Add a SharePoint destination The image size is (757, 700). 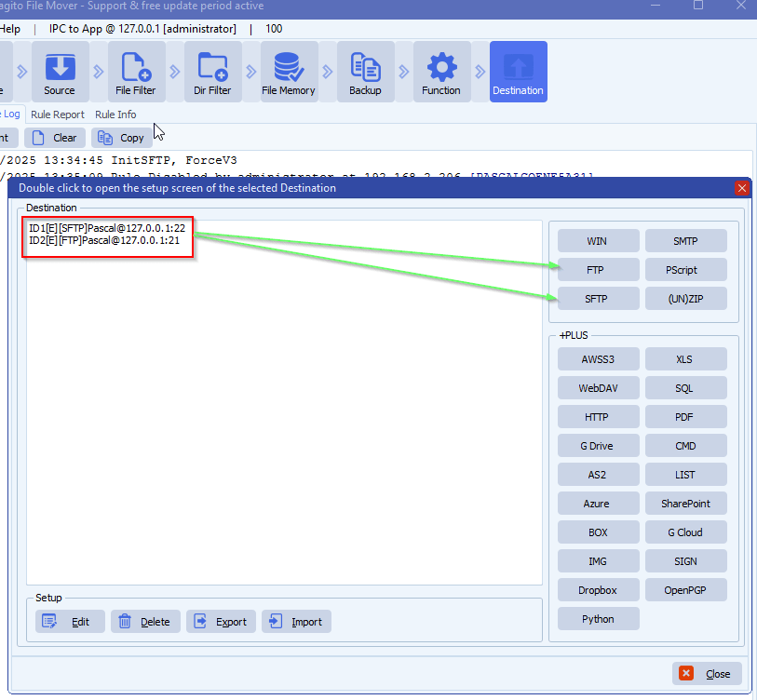[685, 504]
